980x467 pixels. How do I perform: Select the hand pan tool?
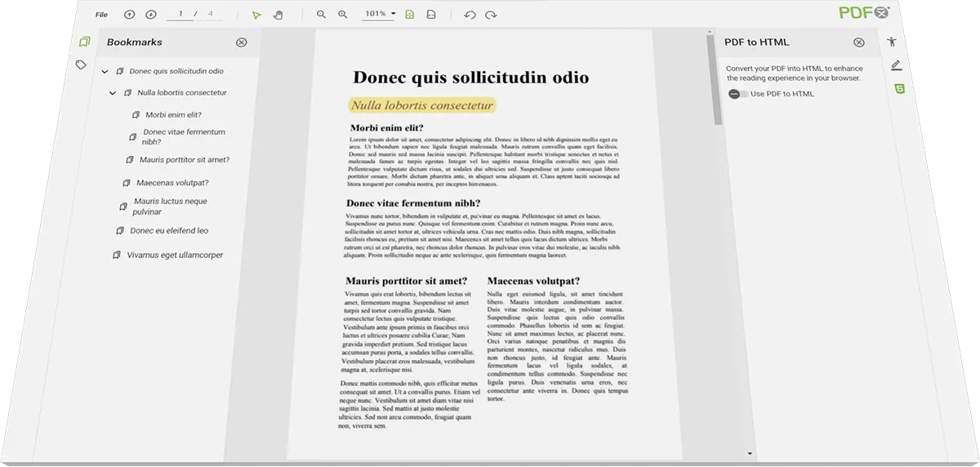click(278, 15)
